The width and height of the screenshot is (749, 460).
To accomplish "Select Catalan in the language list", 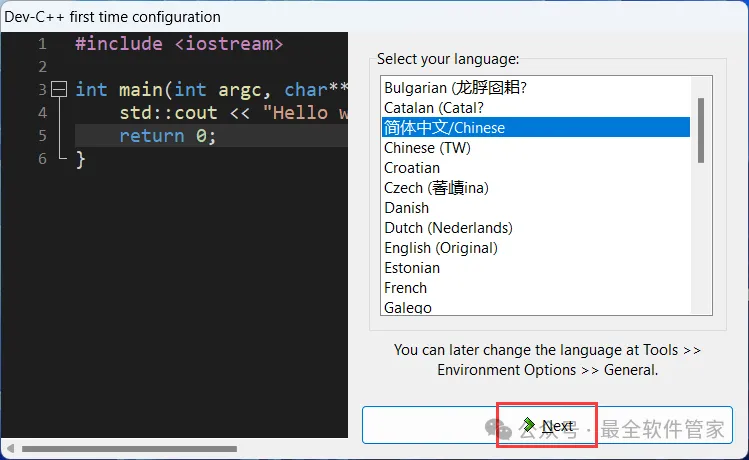I will coord(535,108).
